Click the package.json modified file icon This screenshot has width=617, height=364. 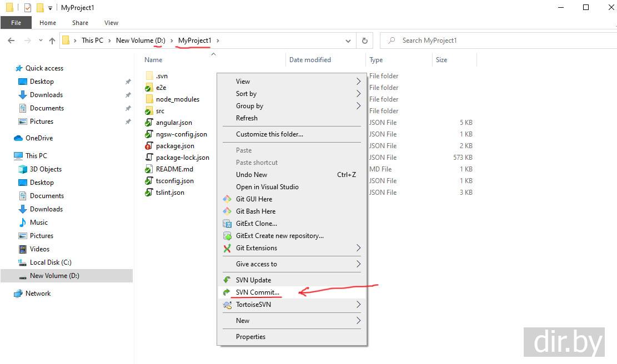point(149,146)
